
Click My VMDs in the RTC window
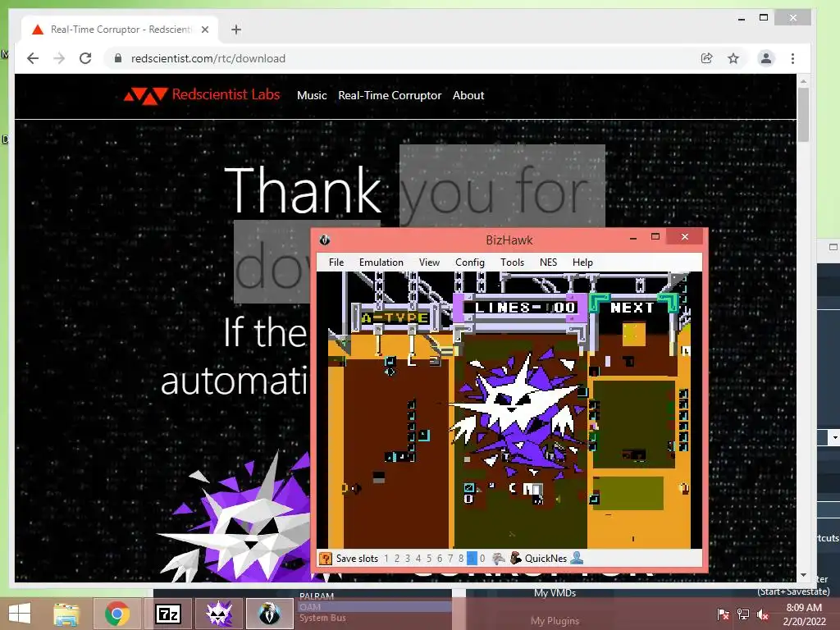pos(555,592)
